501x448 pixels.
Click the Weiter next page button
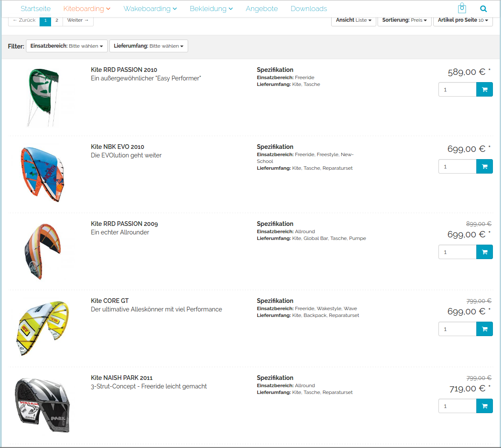pyautogui.click(x=78, y=20)
